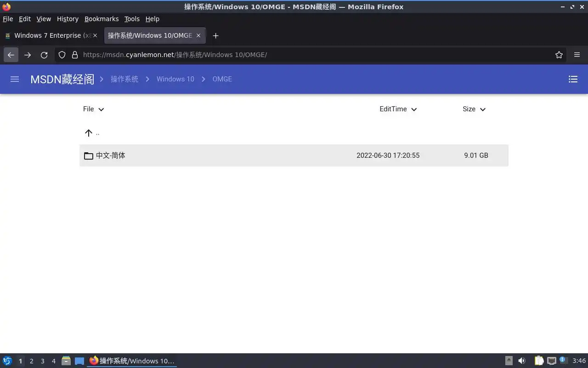Navigate to 操作系统 breadcrumb
This screenshot has height=368, width=588.
pos(124,79)
